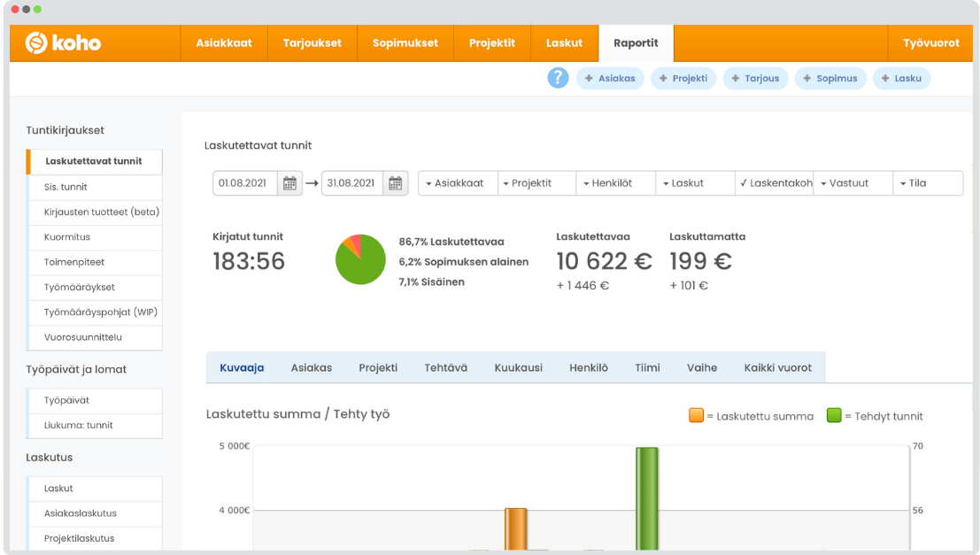
Task: Switch to Asiakas report tab
Action: [312, 367]
